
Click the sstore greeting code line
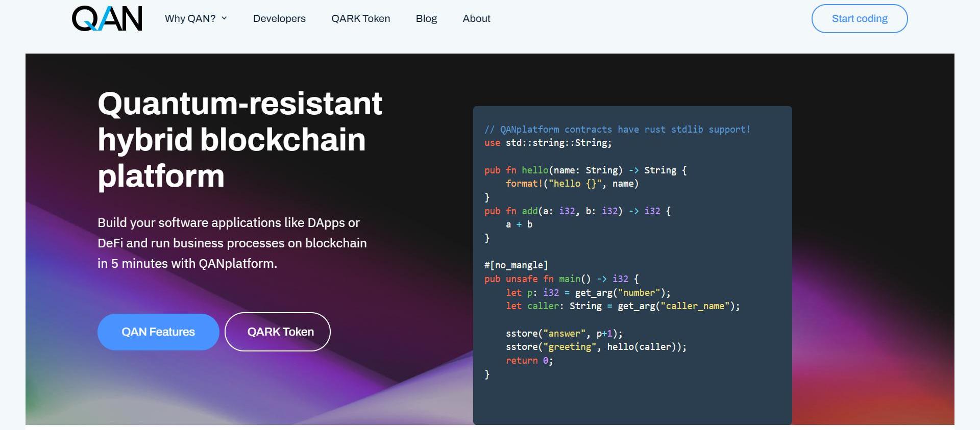coord(596,347)
